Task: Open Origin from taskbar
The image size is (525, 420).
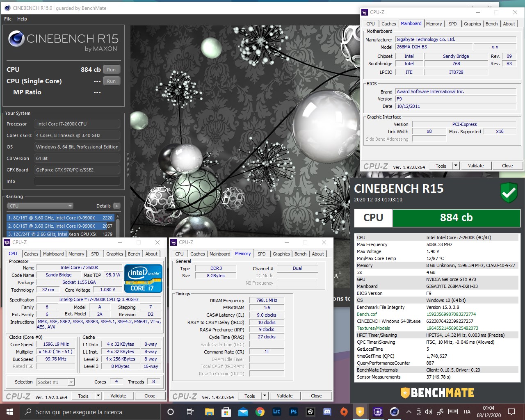Action: tap(344, 412)
